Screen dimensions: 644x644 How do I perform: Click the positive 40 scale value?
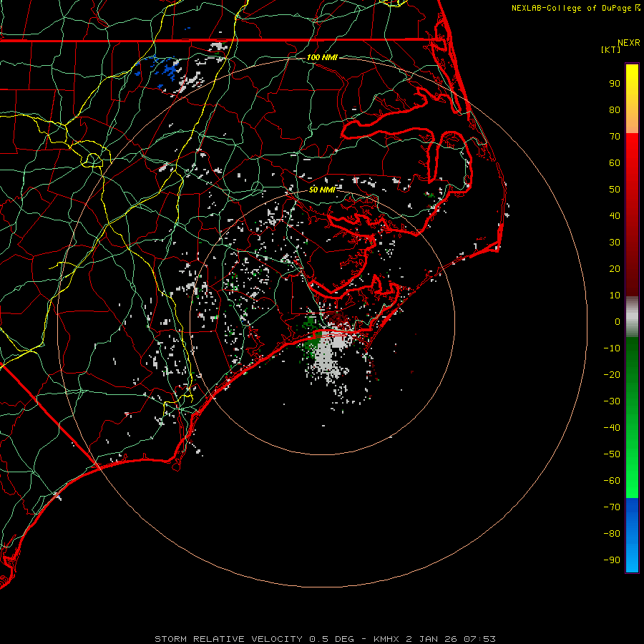(615, 215)
